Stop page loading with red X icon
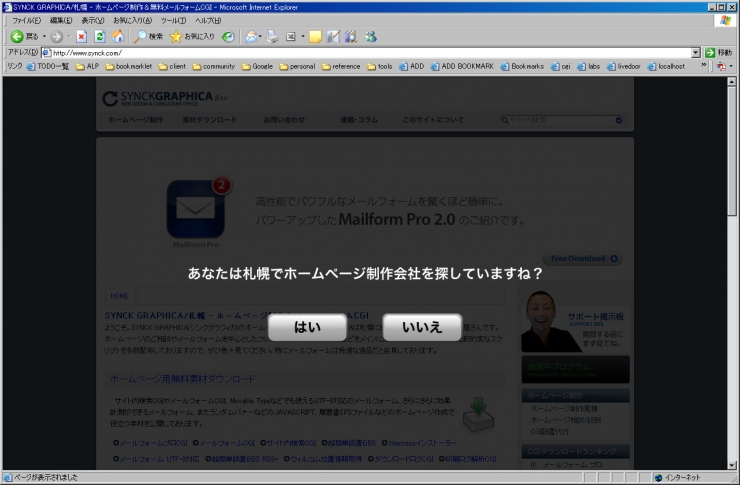This screenshot has width=740, height=485. click(82, 36)
